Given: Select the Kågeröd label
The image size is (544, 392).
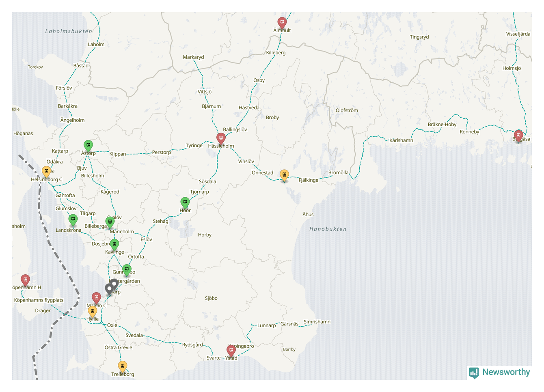Looking at the screenshot, I should tap(110, 192).
